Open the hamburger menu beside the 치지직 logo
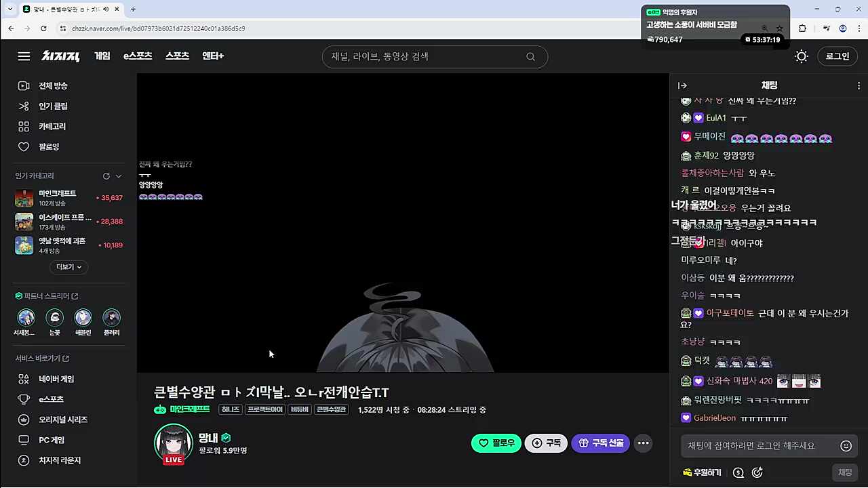 click(24, 56)
